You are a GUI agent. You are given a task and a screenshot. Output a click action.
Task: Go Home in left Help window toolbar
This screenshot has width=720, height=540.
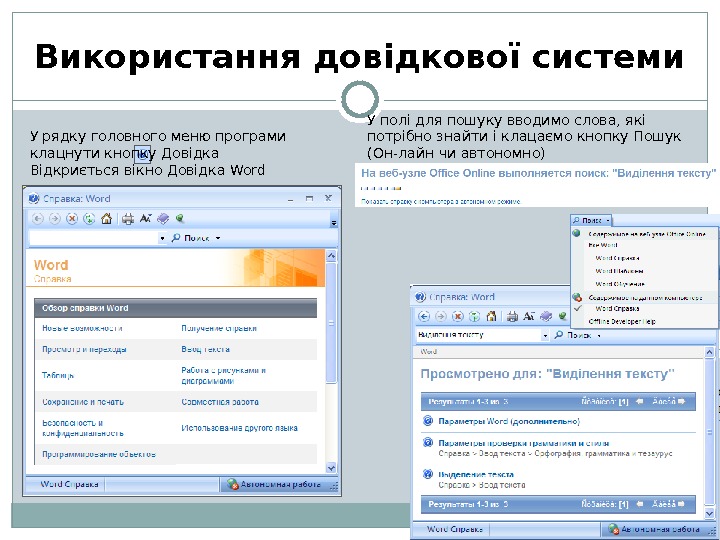click(107, 219)
